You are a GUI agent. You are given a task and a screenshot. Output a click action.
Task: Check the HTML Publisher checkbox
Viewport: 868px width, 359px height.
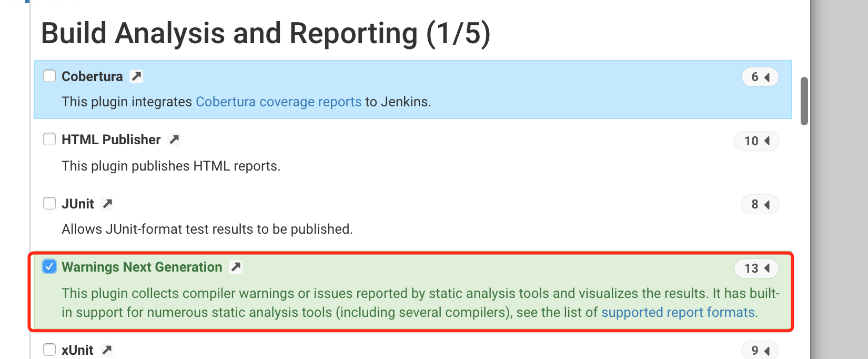coord(49,139)
